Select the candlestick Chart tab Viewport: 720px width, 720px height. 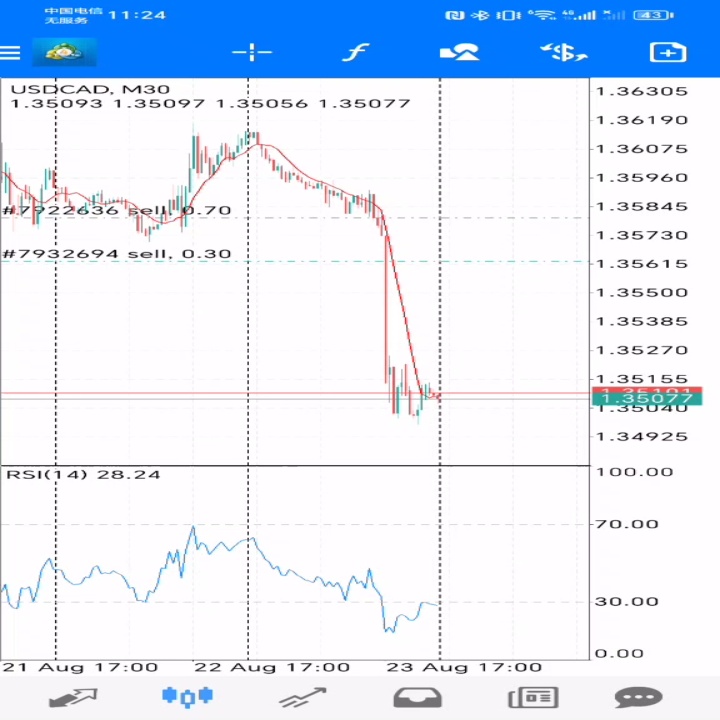coord(188,697)
